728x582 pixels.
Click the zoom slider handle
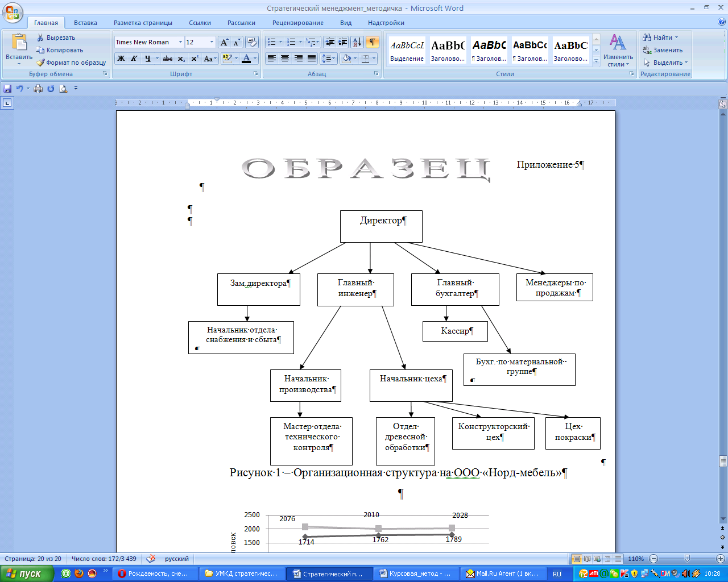point(687,559)
